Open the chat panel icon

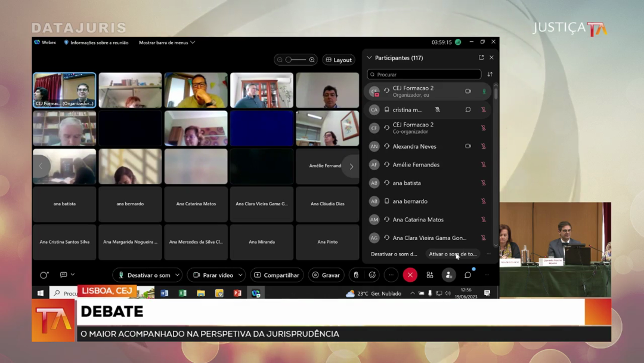pyautogui.click(x=467, y=275)
